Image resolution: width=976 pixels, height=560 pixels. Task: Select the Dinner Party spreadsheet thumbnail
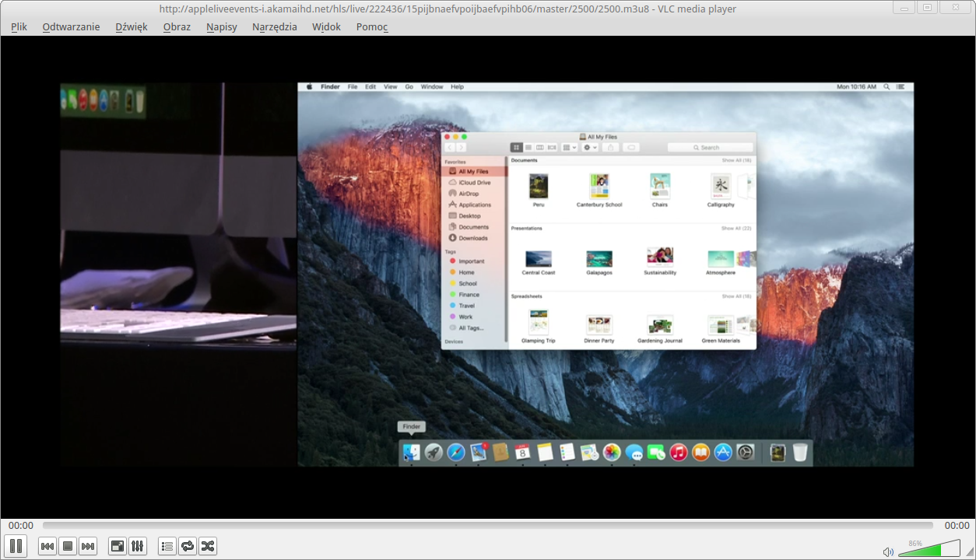coord(599,325)
